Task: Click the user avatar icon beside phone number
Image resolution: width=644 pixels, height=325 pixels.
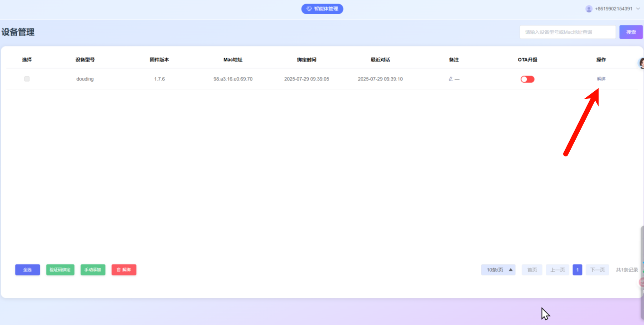Action: [589, 9]
